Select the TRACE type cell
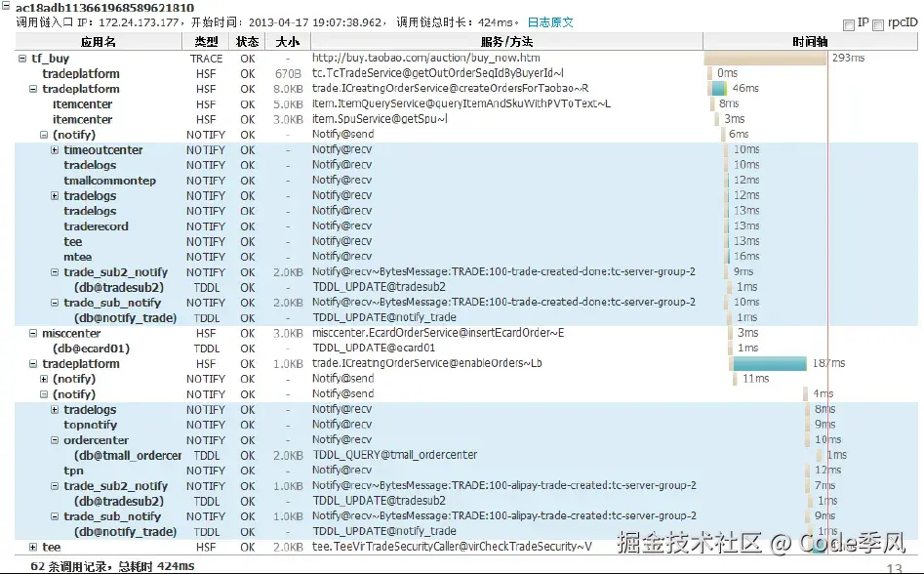This screenshot has height=574, width=924. click(x=206, y=59)
